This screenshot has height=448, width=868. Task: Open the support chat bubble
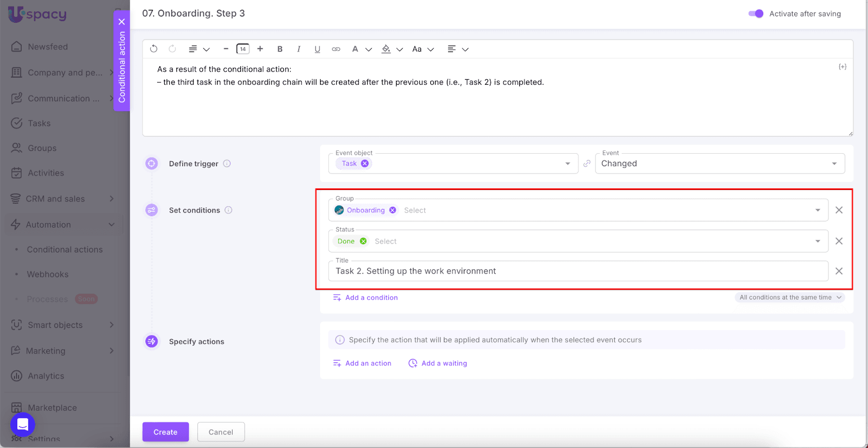pyautogui.click(x=23, y=425)
